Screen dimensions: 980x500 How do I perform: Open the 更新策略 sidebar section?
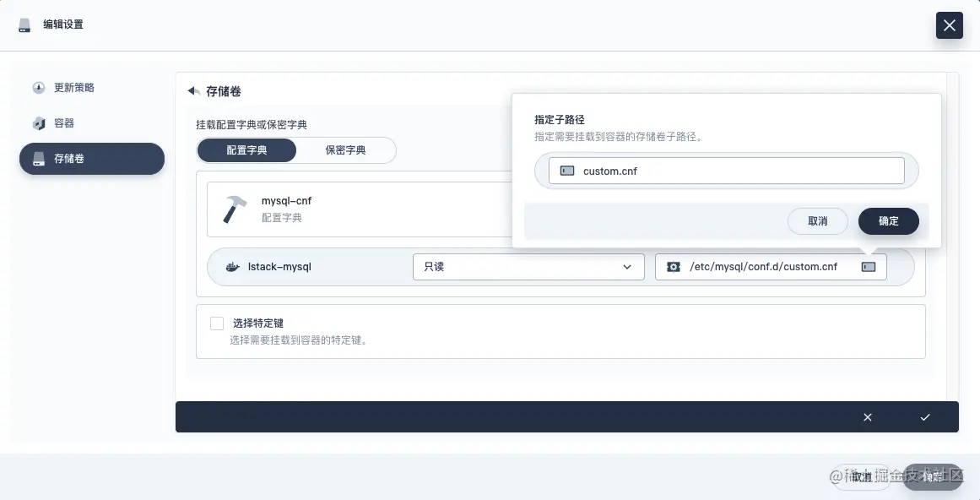(x=92, y=88)
